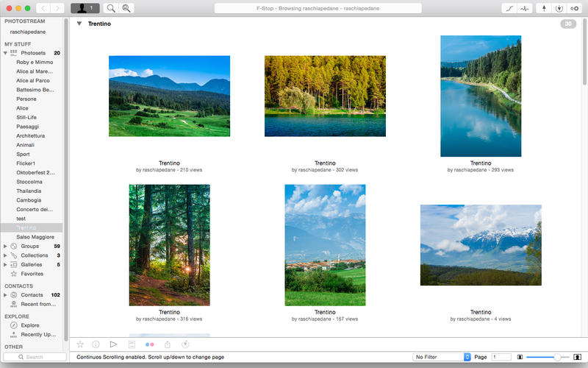Click the download arrow icon in top toolbar
Image resolution: width=588 pixels, height=368 pixels.
559,9
